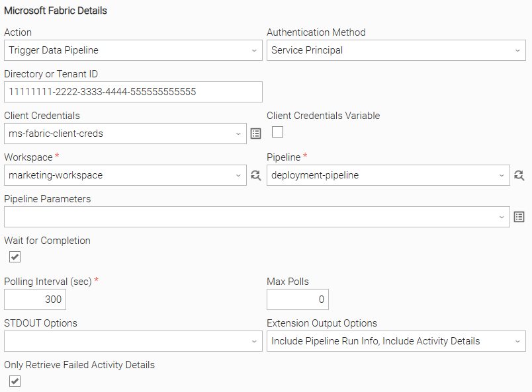The image size is (532, 392).
Task: Click the Max Polls label
Action: (288, 282)
